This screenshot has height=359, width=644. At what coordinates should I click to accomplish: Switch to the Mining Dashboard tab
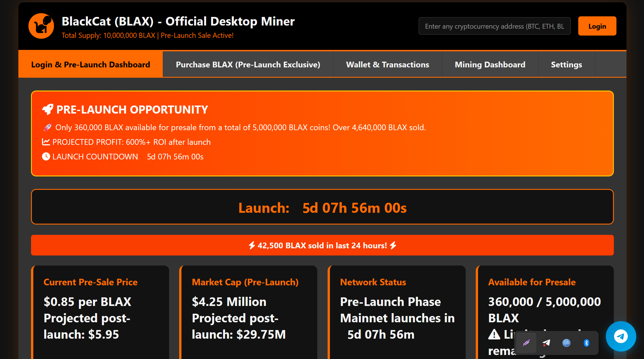[x=490, y=64]
